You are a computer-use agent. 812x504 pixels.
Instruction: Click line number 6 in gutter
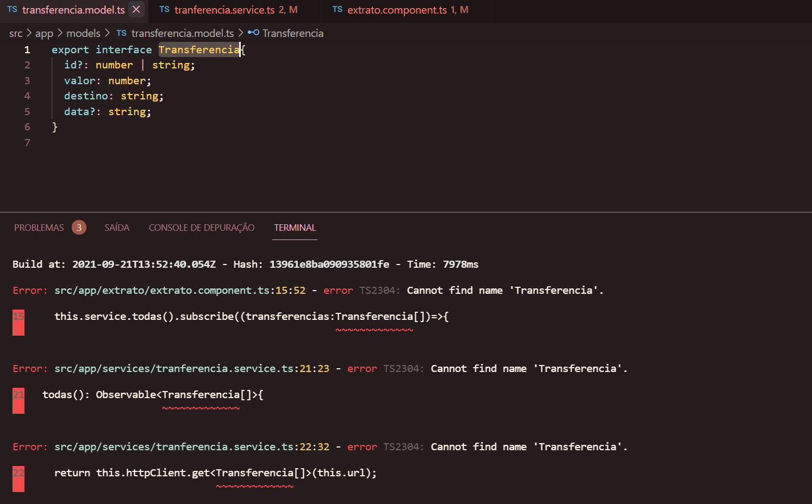point(27,127)
